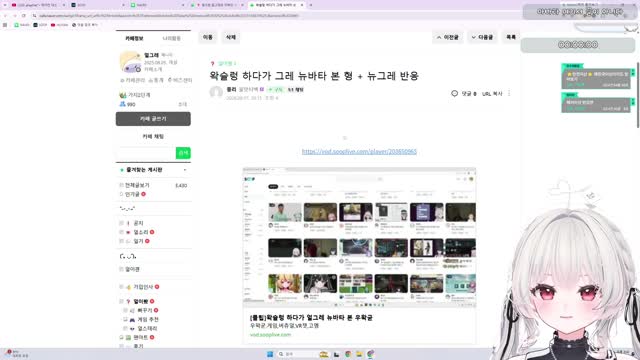Go to the next post with 다음글
Viewport: 640px width, 360px height.
tap(482, 37)
